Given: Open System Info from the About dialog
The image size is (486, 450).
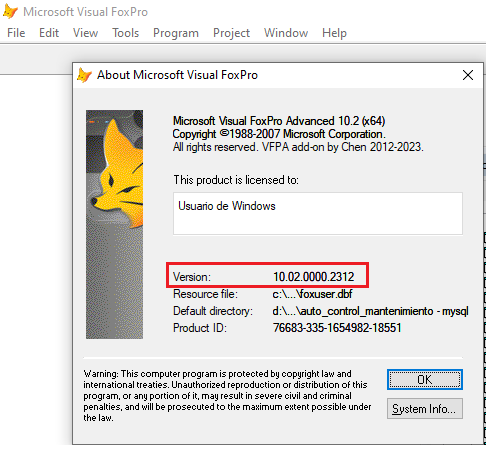Looking at the screenshot, I should pos(425,409).
